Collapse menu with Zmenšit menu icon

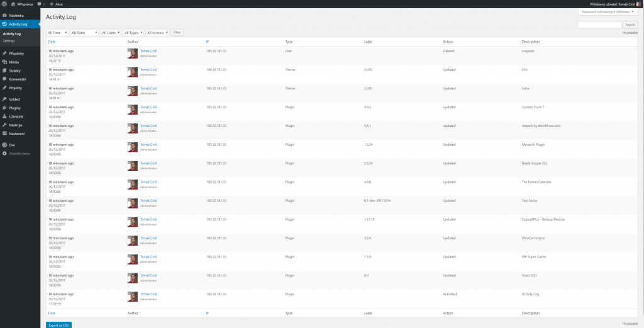(x=4, y=153)
